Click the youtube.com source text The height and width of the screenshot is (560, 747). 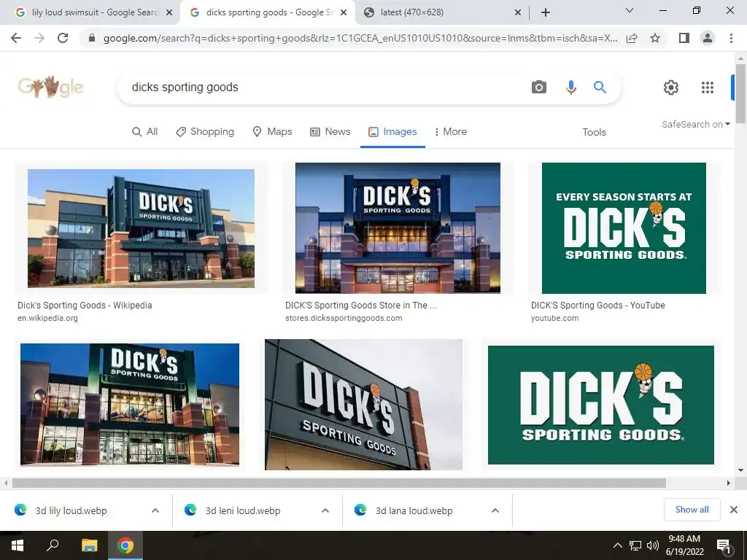point(554,318)
